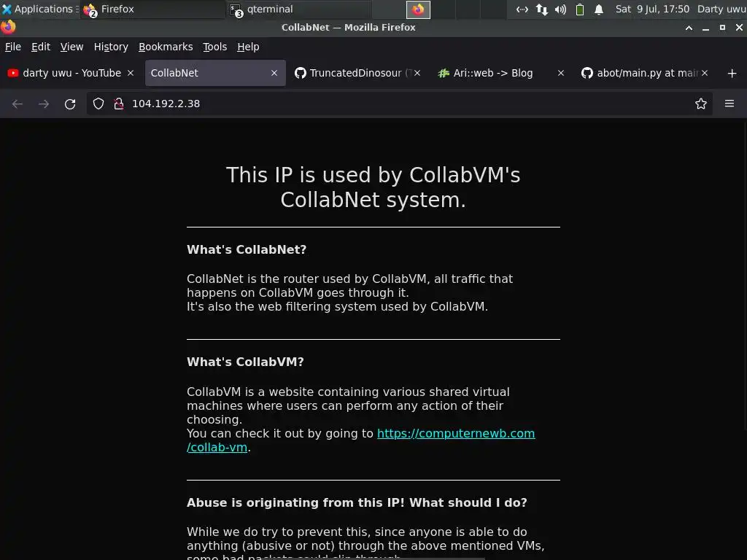Open the Tools menu
Viewport: 747px width, 560px height.
point(214,47)
